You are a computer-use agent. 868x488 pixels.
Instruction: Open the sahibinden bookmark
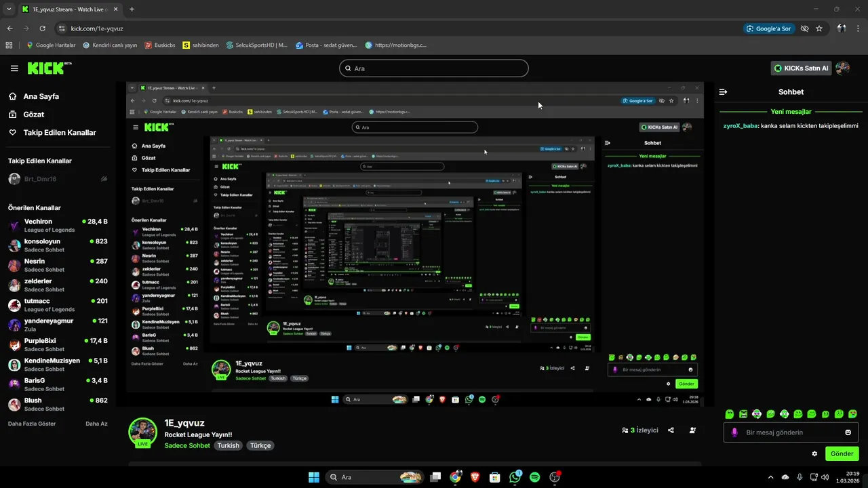click(201, 45)
